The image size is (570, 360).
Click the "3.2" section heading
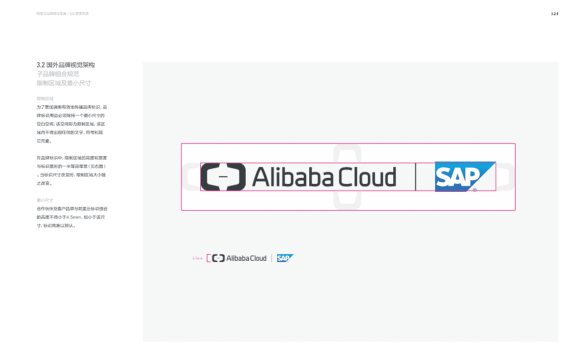click(x=65, y=65)
